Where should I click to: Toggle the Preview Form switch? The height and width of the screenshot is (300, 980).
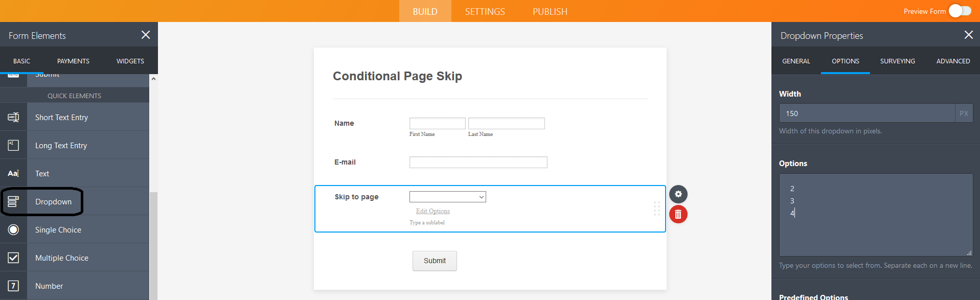[960, 11]
